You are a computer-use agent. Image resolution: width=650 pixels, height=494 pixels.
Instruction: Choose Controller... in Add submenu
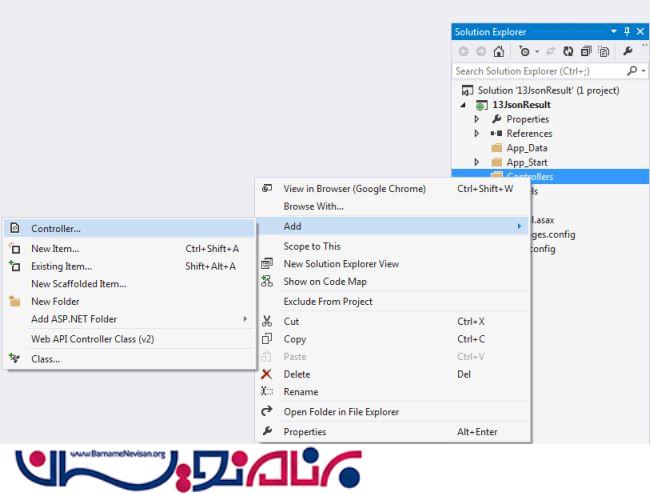click(129, 228)
